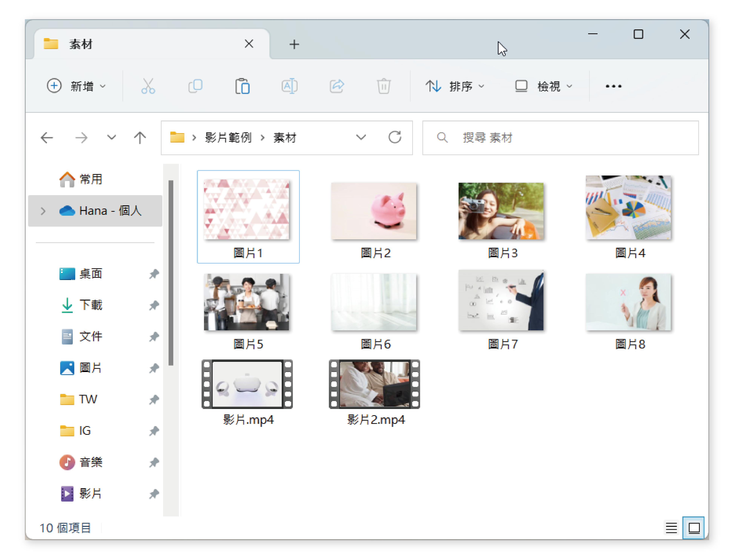Refresh the current folder view
The image size is (732, 560).
coord(395,137)
